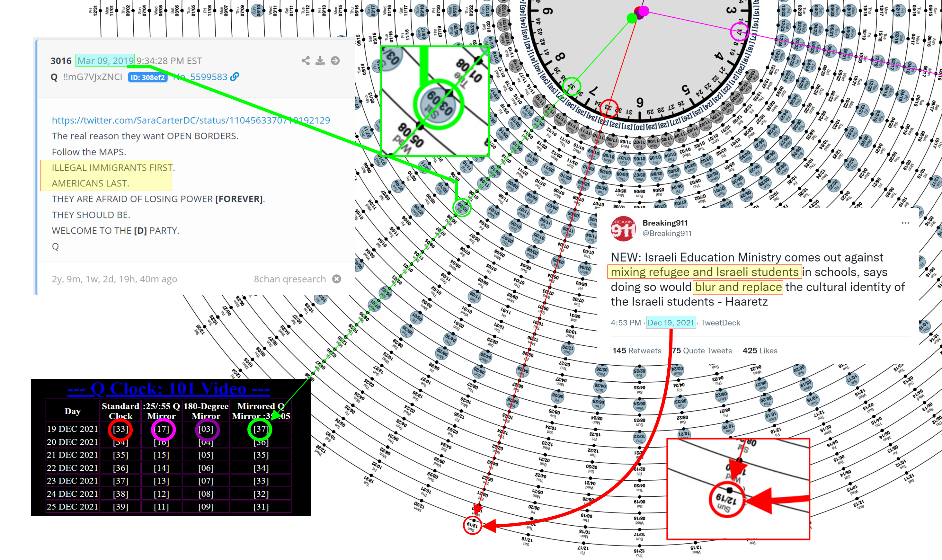Click the 22 DEC 2021 row label

click(x=72, y=468)
